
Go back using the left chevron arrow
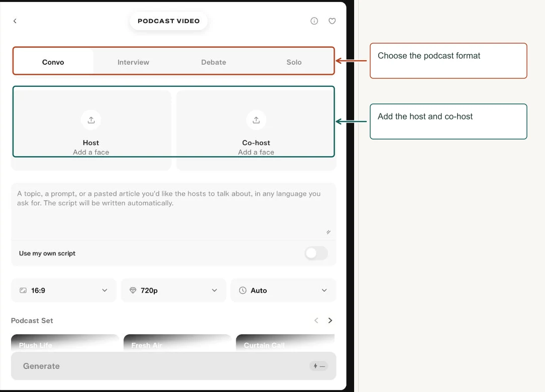(x=15, y=21)
